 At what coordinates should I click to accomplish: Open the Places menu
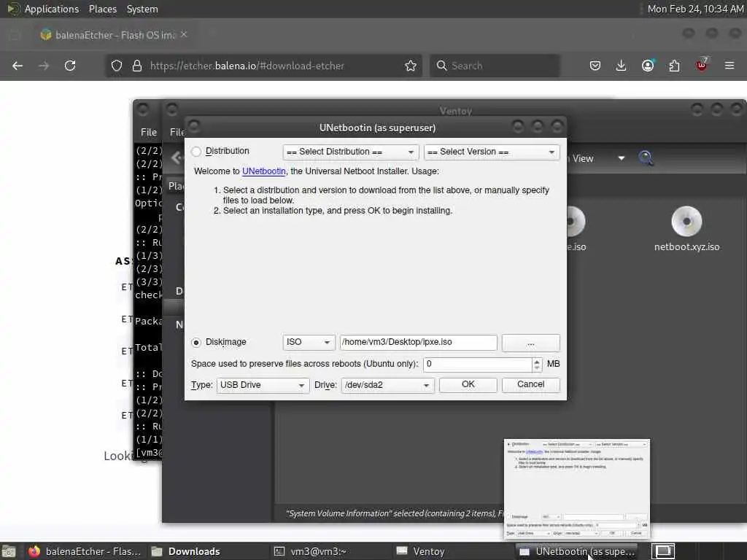click(x=102, y=9)
